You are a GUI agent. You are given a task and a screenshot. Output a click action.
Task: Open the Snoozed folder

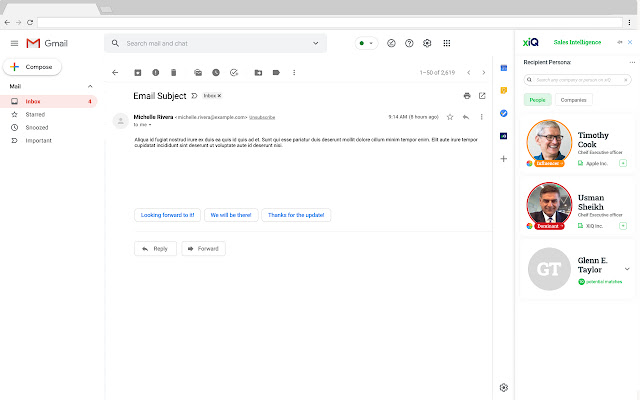coord(37,128)
